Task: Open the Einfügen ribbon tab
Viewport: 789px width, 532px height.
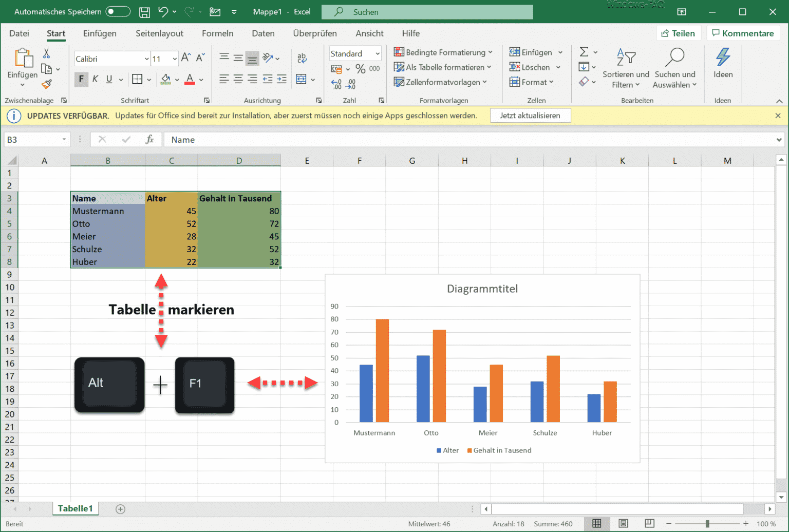Action: pos(100,33)
